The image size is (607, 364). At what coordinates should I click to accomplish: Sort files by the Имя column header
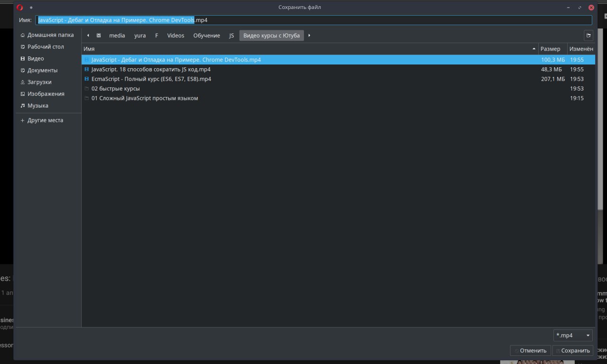coord(310,49)
